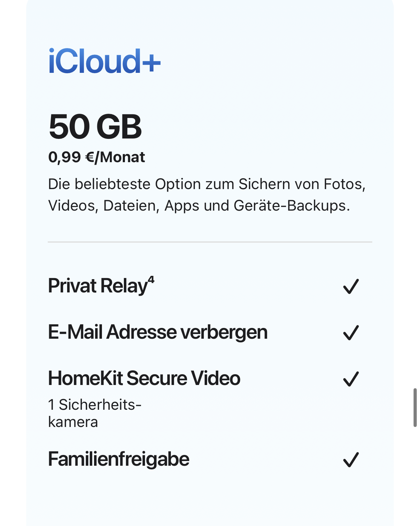420x526 pixels.
Task: Click the word 'Geräte-Backups' in description
Action: tap(291, 206)
